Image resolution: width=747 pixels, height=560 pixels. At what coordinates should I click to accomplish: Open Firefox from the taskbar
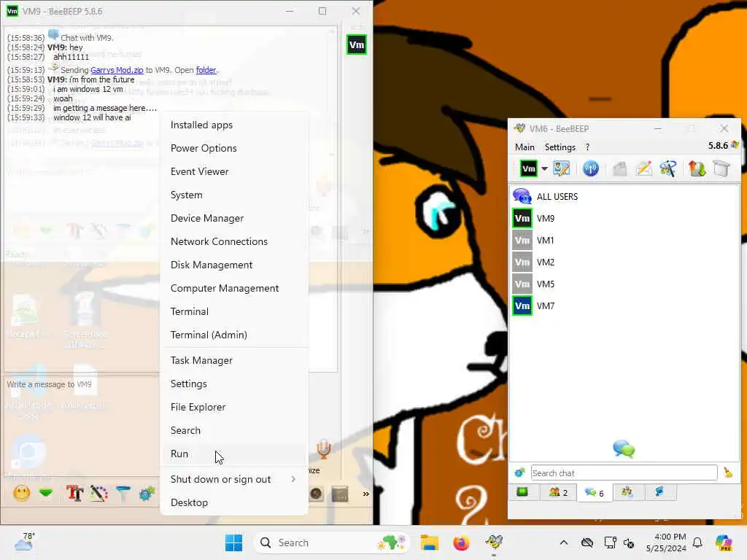coord(461,542)
